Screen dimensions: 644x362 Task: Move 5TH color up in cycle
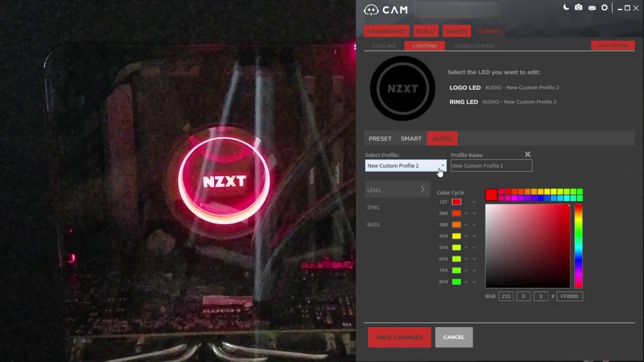pyautogui.click(x=466, y=247)
